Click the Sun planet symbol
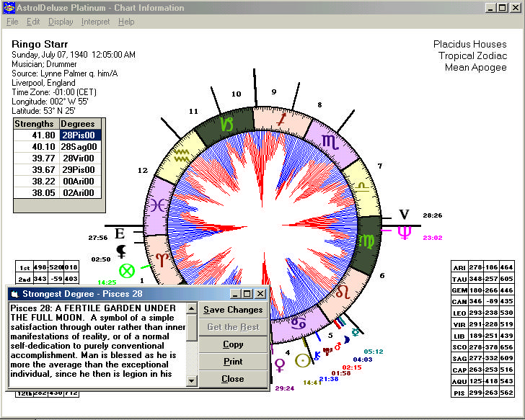This screenshot has height=420, width=525. pos(303,361)
